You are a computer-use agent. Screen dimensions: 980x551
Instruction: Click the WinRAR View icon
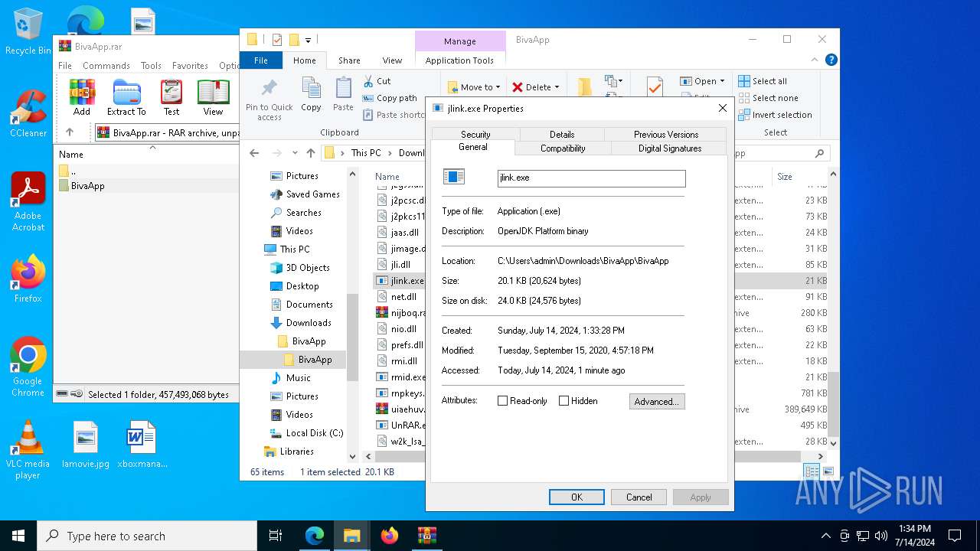pyautogui.click(x=213, y=97)
